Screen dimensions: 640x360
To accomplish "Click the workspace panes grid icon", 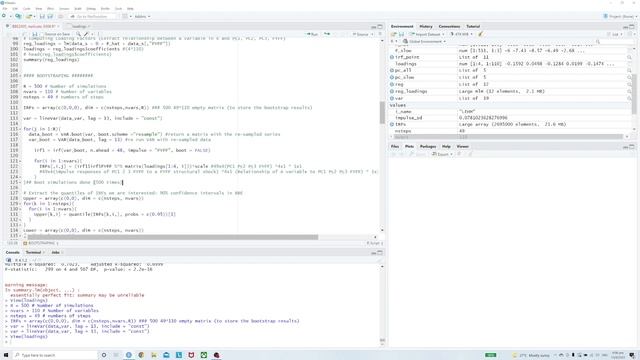I will point(125,16).
